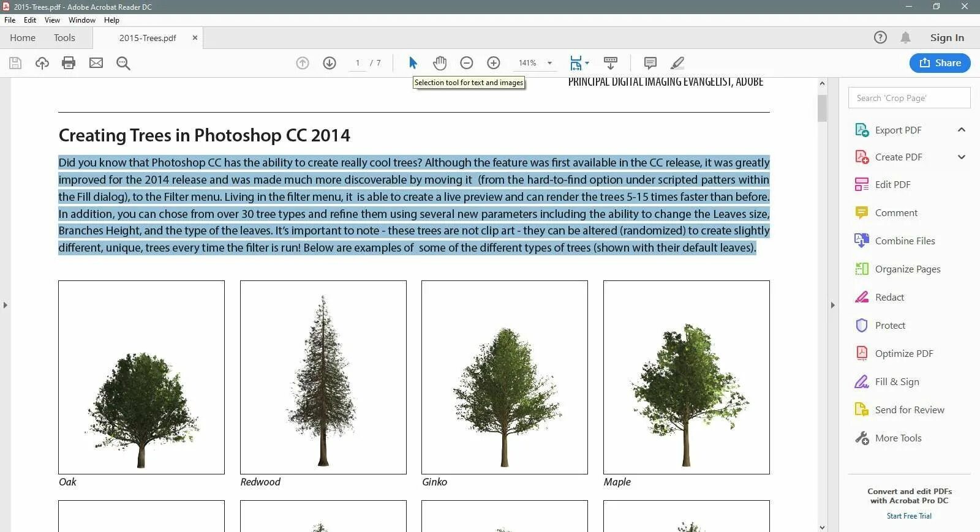
Task: Open the Window menu
Action: pos(82,20)
